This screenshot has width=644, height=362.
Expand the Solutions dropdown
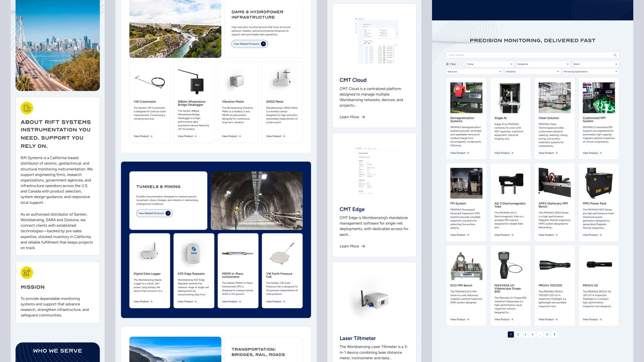tap(474, 71)
